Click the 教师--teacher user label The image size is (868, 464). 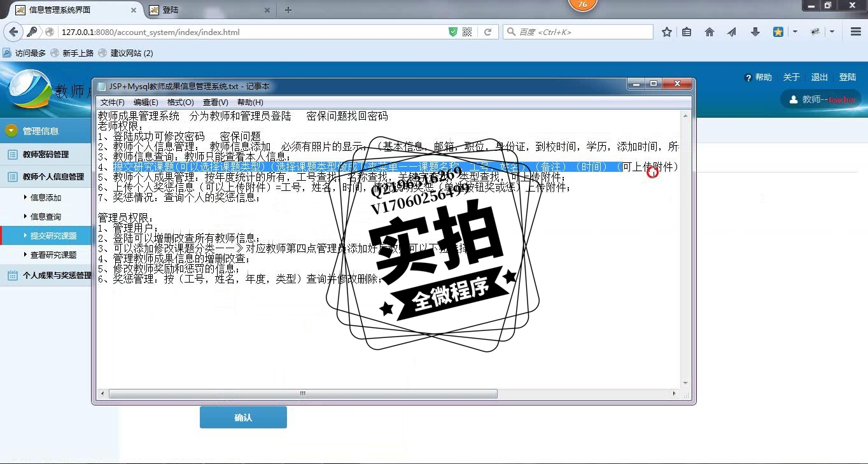click(x=829, y=99)
